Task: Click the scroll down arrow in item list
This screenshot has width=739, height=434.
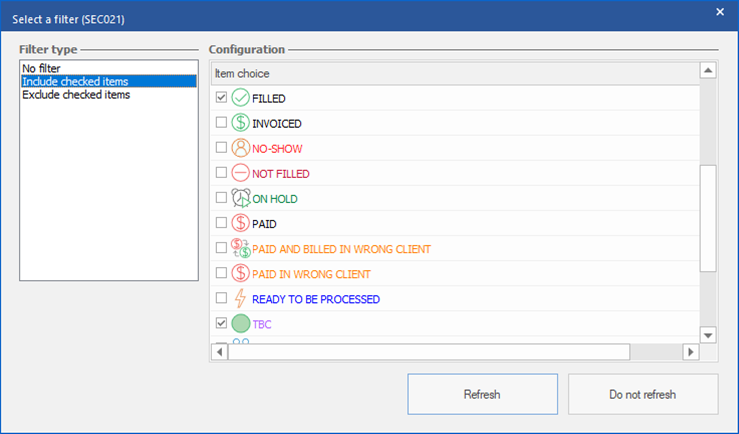Action: [x=708, y=335]
